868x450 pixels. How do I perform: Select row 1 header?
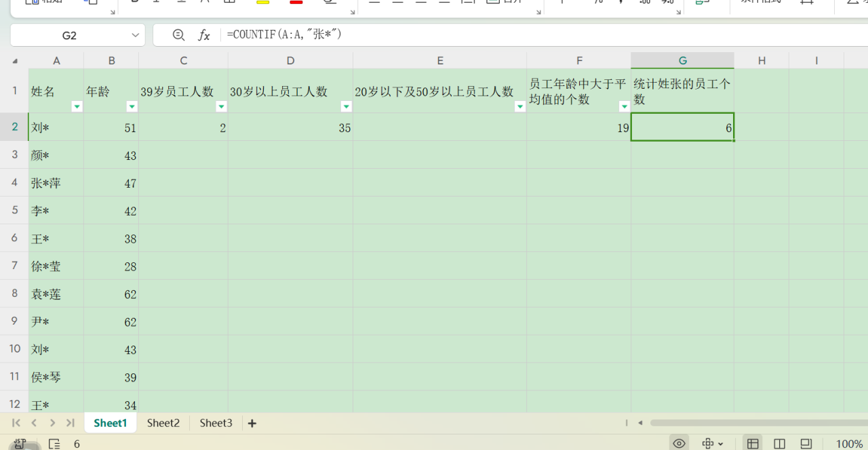[x=14, y=91]
